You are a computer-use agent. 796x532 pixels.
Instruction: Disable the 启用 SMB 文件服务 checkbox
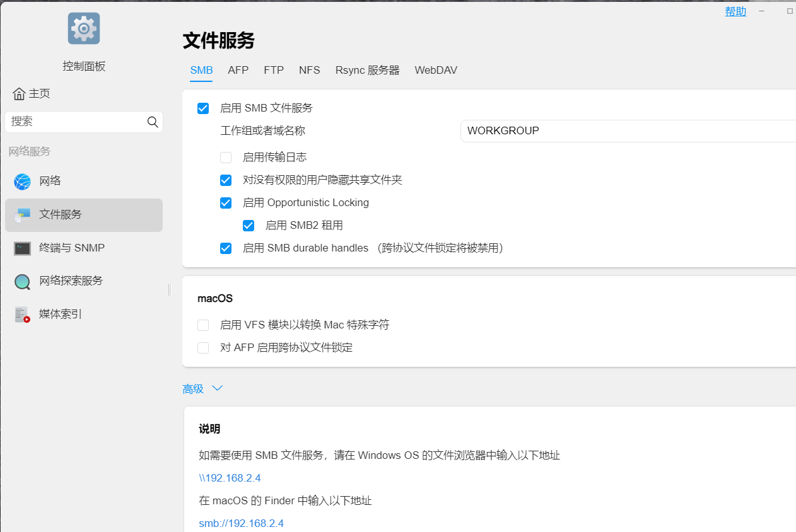click(x=203, y=108)
